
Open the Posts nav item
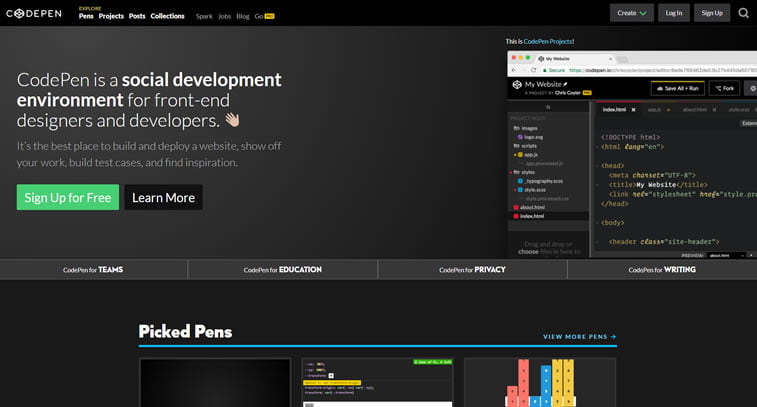coord(137,16)
